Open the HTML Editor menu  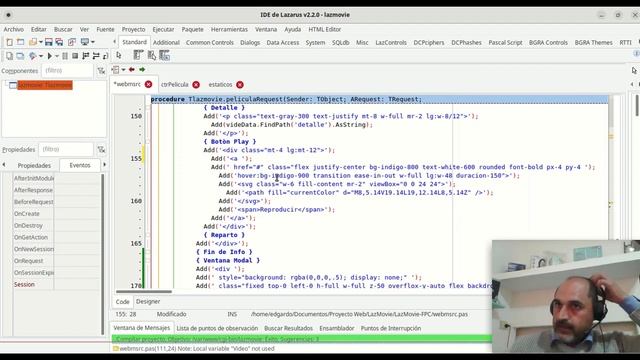pyautogui.click(x=324, y=29)
